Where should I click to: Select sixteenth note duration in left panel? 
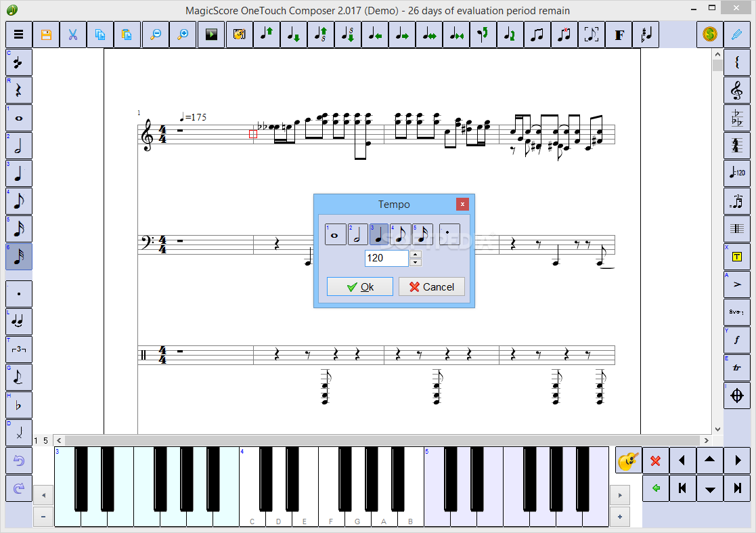(19, 229)
